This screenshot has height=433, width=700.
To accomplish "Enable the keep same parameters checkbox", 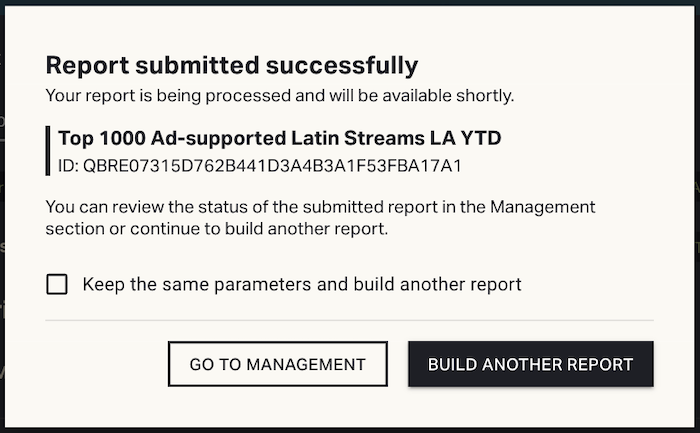I will pos(57,285).
